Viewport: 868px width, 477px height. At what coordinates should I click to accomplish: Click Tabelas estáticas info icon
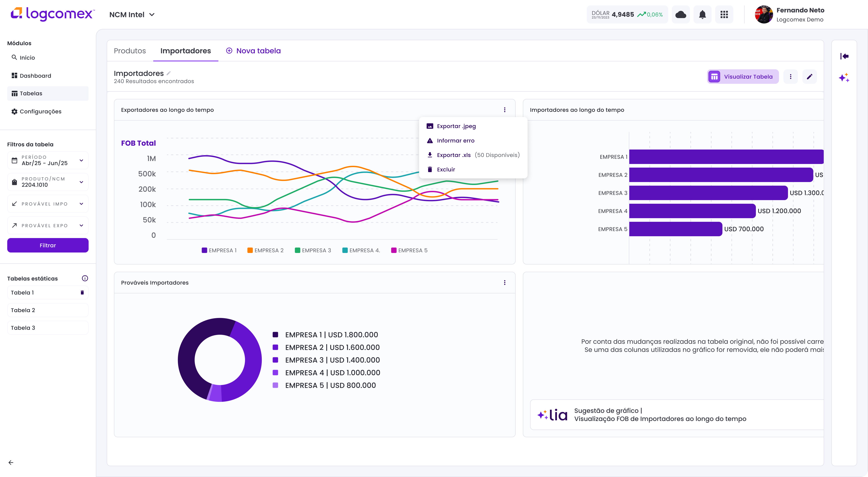tap(85, 278)
